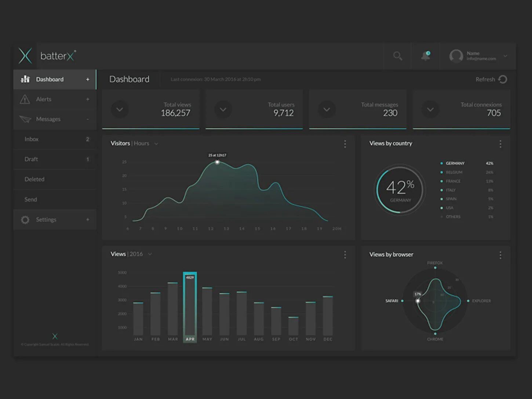Click the 42% Germany progress ring
Screen dimensions: 532x399
tap(400, 190)
